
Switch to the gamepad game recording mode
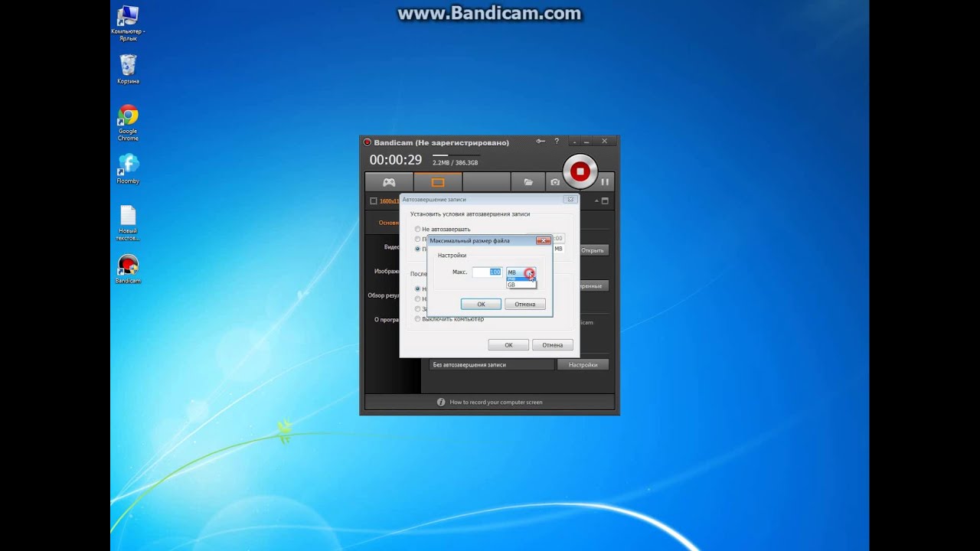tap(389, 182)
